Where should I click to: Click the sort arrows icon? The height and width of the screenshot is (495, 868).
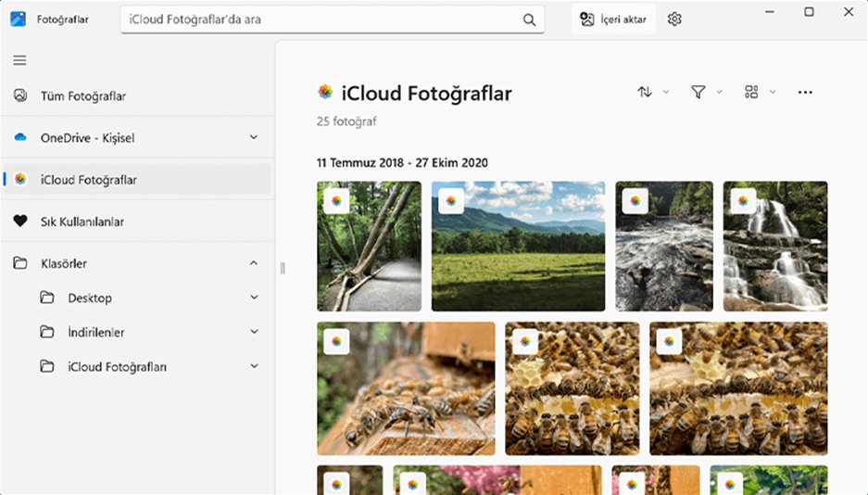click(645, 92)
